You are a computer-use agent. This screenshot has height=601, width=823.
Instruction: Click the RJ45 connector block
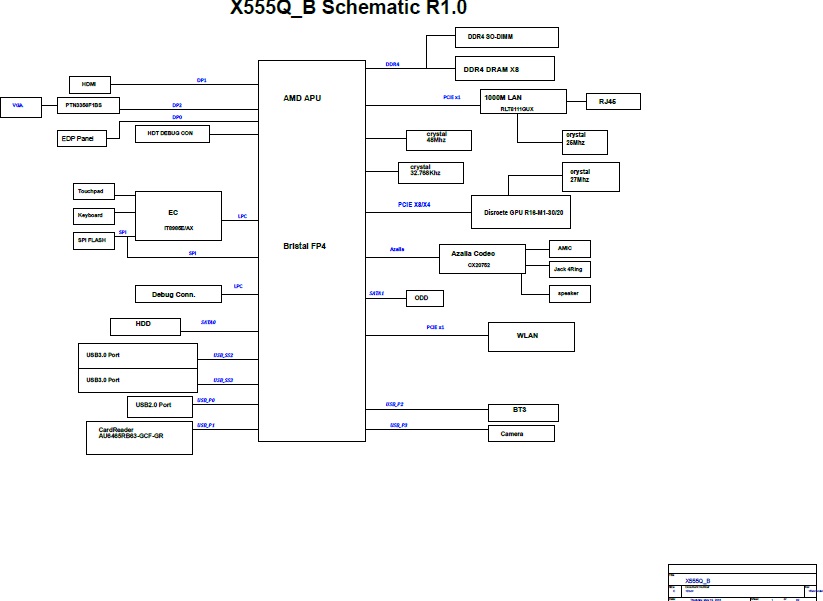coord(612,101)
